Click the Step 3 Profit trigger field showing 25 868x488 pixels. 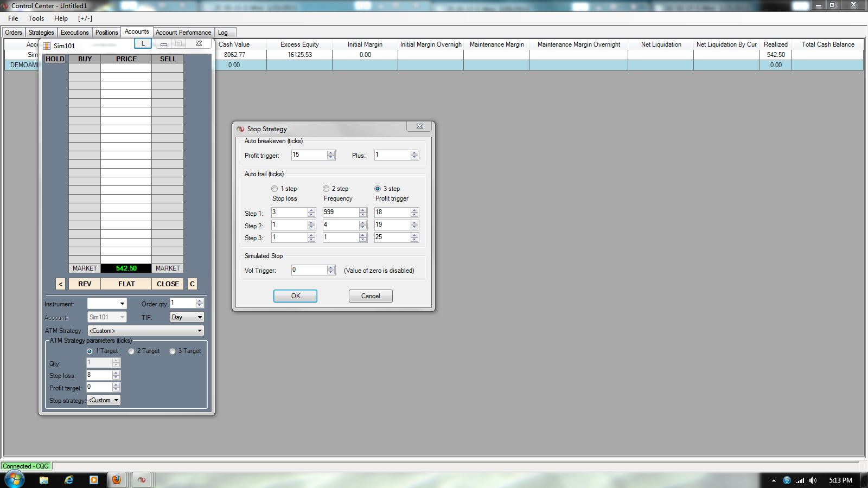pyautogui.click(x=392, y=237)
